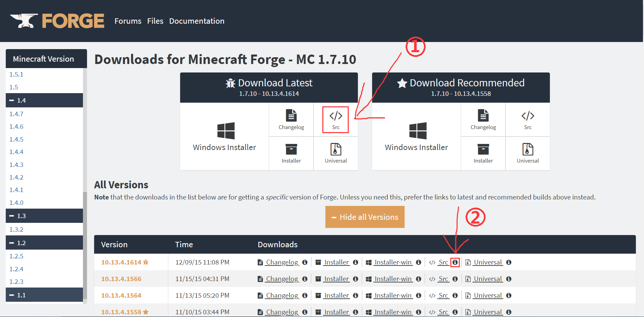Download Installer under Download Latest
The width and height of the screenshot is (644, 317).
coord(291,153)
